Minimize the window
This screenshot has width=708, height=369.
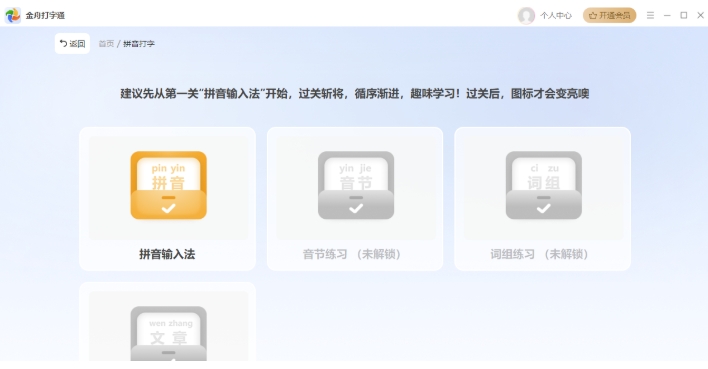[667, 15]
